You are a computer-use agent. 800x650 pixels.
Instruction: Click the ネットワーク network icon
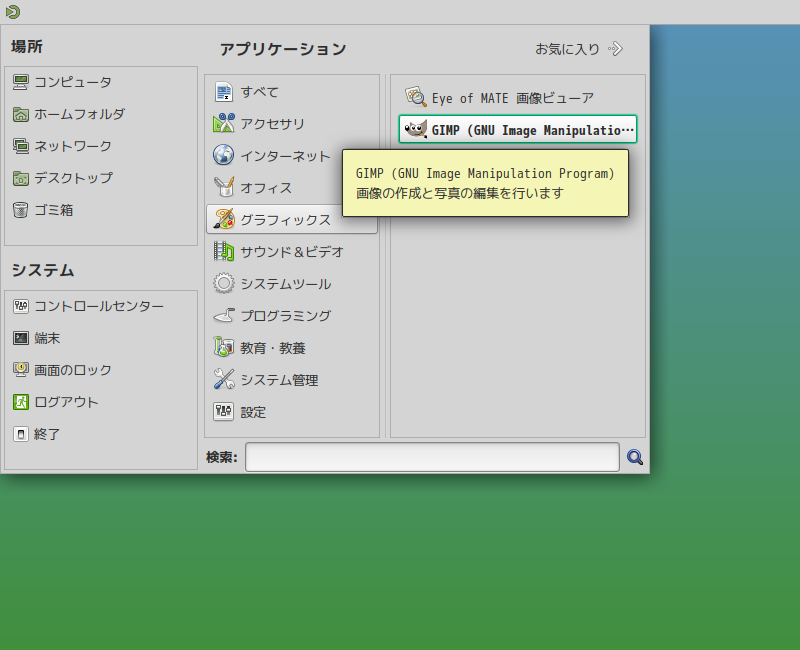(20, 146)
